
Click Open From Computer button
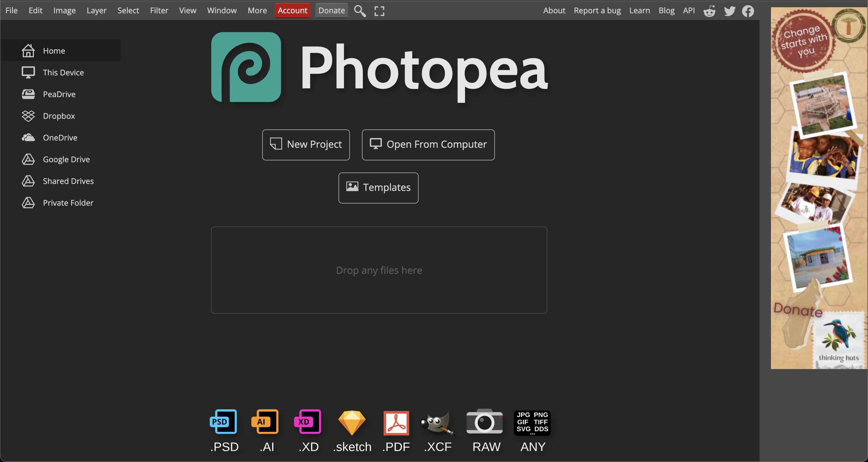(428, 145)
